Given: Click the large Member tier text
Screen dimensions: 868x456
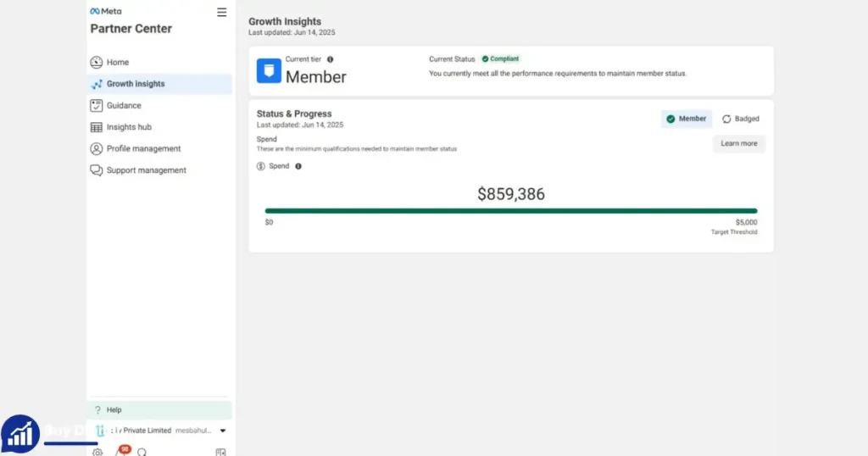Looking at the screenshot, I should (x=316, y=77).
